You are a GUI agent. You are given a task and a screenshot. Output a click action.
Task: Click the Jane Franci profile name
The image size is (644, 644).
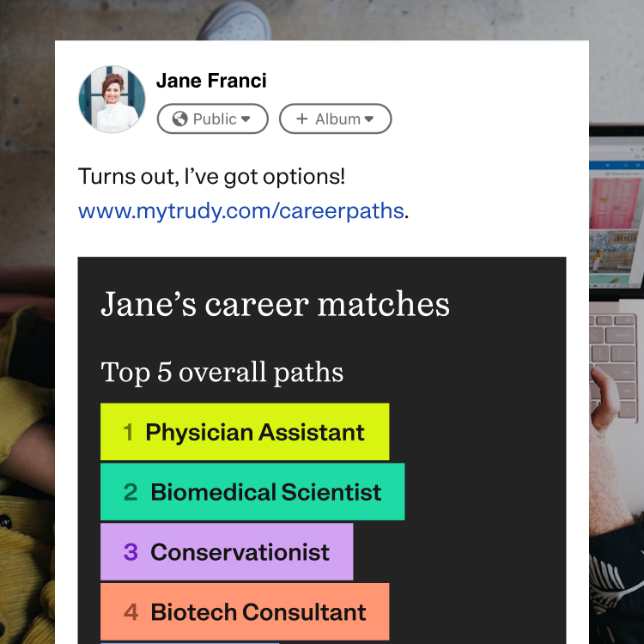click(x=211, y=81)
